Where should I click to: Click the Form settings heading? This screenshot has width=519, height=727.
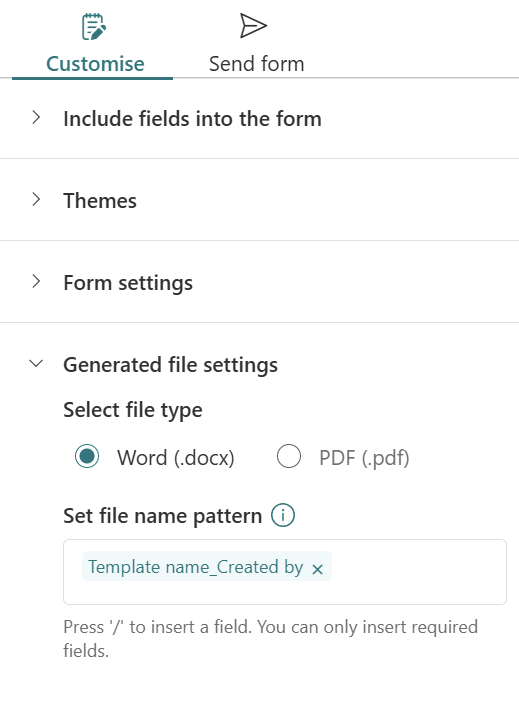(128, 283)
